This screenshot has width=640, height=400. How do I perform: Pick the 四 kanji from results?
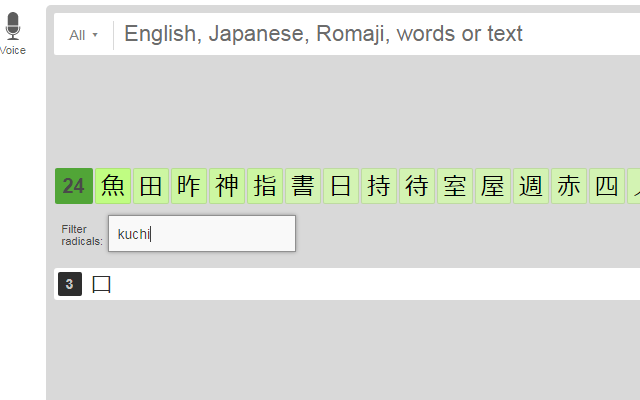(607, 186)
